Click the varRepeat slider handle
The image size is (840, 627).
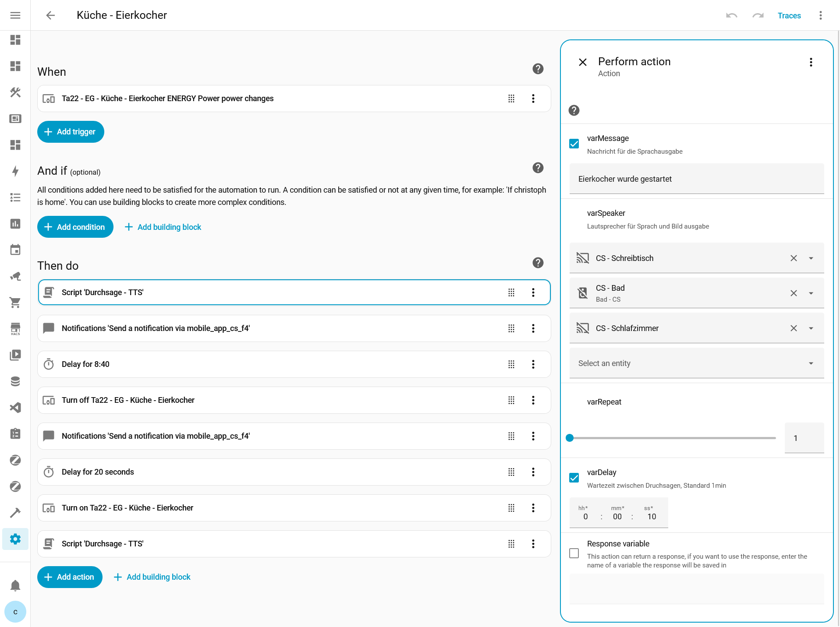coord(570,438)
